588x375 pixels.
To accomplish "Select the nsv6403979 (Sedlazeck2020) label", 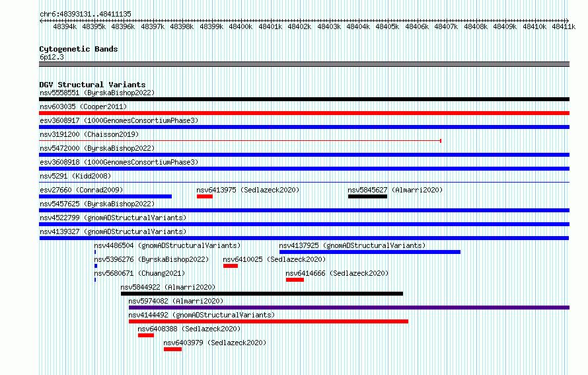I will [215, 343].
